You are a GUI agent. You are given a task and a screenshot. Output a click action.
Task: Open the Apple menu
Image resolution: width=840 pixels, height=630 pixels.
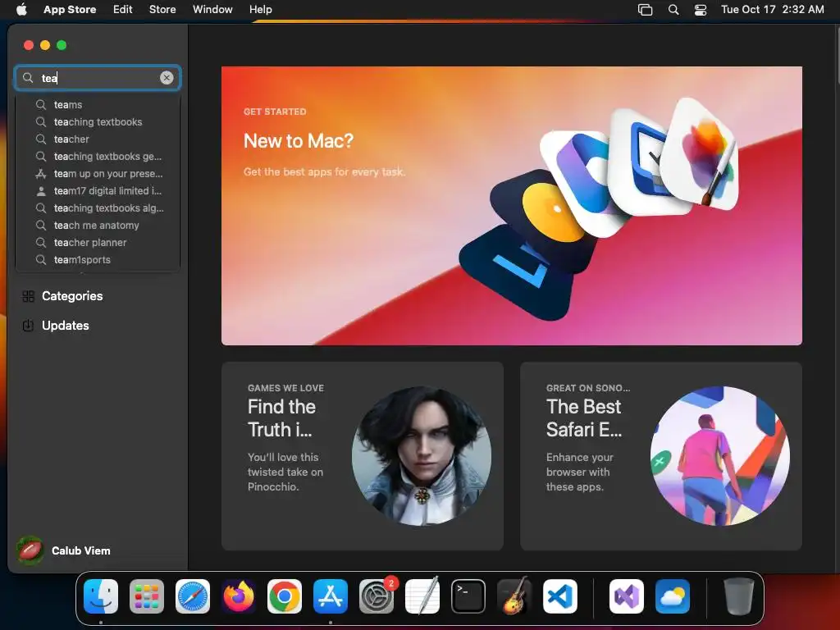tap(21, 9)
